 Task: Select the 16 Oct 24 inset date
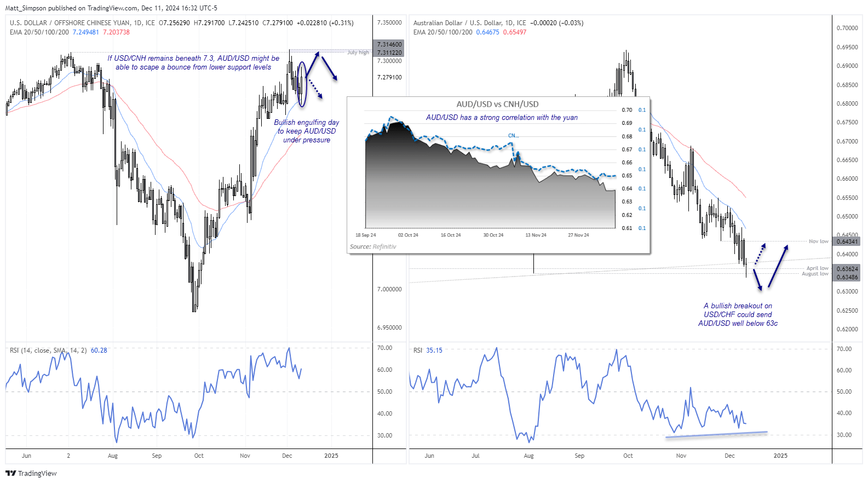click(451, 235)
